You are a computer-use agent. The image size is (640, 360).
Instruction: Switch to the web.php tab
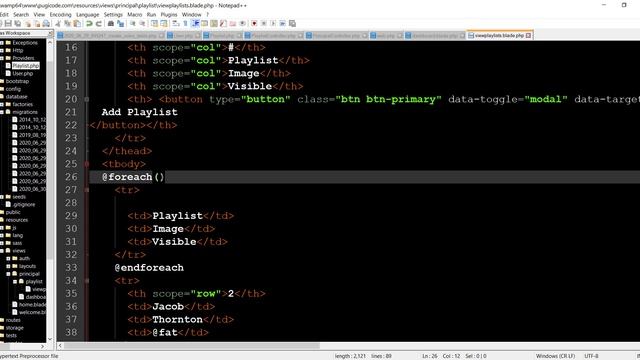tap(385, 36)
